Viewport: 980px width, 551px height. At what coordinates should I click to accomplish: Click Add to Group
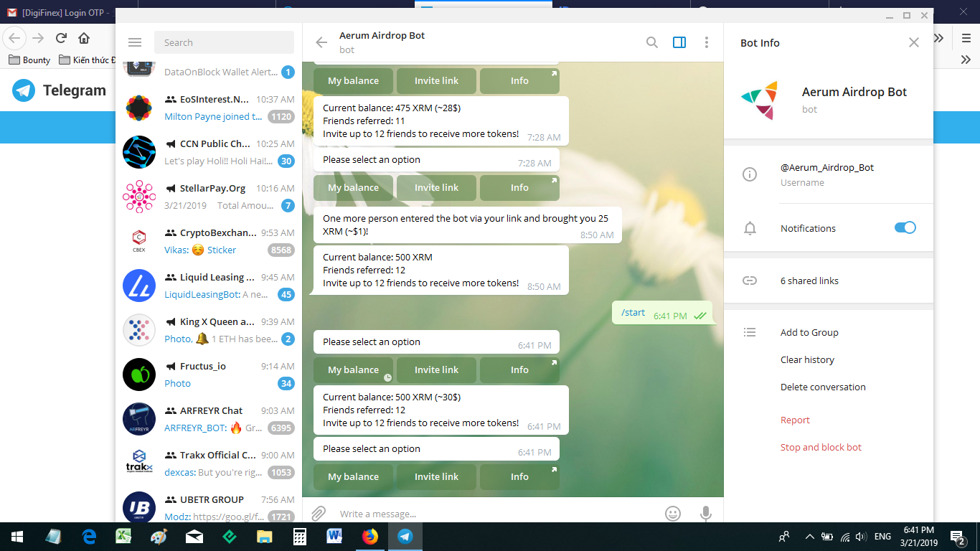809,332
